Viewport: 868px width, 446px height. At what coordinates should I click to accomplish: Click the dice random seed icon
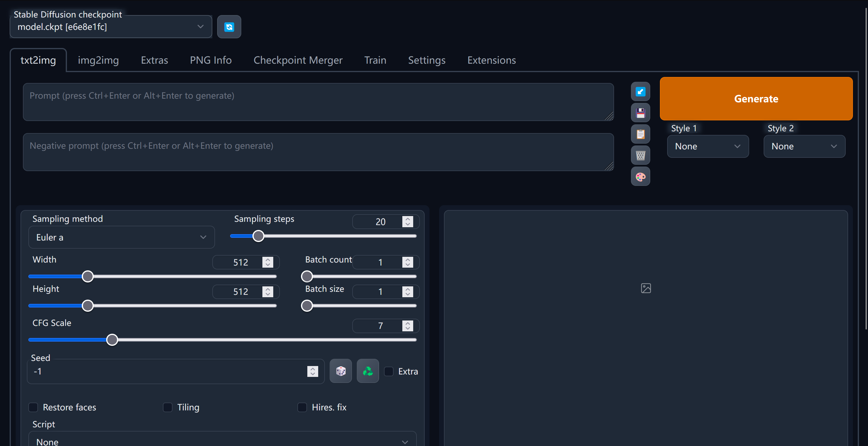(x=340, y=371)
